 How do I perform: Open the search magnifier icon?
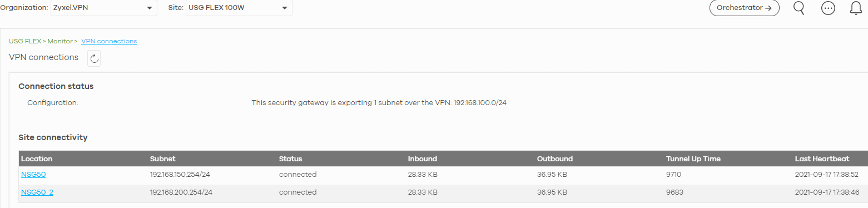pos(799,8)
